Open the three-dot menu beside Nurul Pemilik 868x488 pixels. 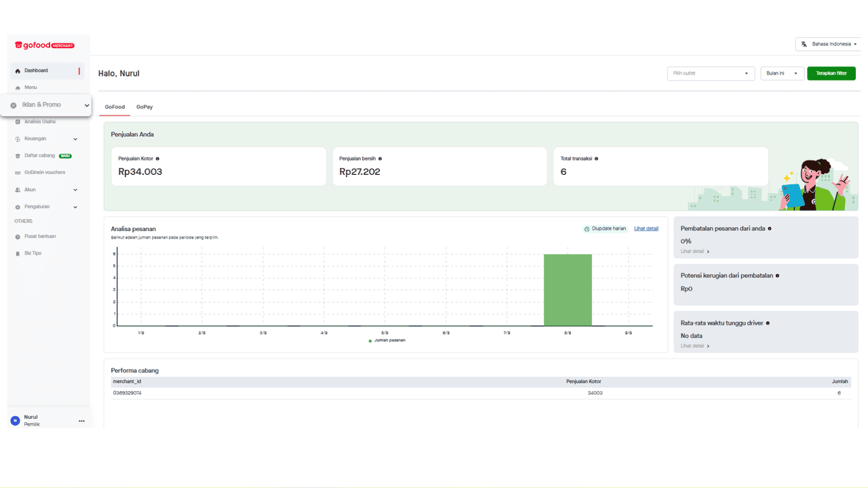click(81, 421)
